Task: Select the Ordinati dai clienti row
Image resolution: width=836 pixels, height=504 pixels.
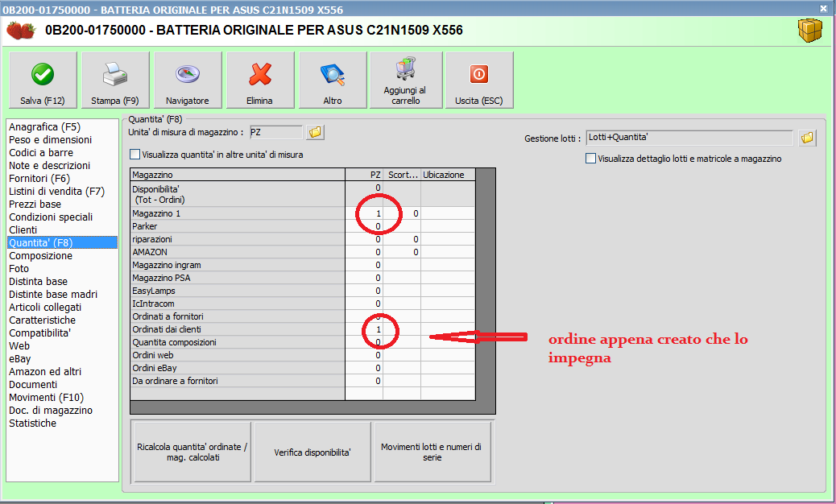Action: coord(303,329)
